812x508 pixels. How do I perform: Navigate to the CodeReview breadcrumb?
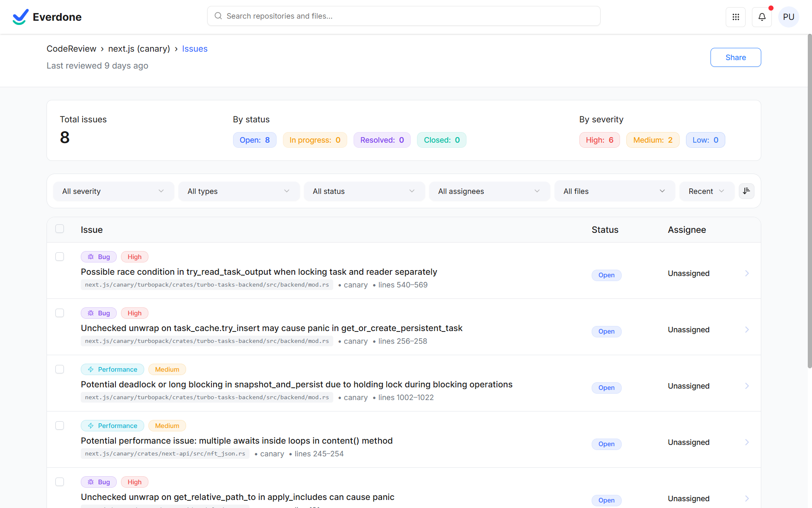71,49
